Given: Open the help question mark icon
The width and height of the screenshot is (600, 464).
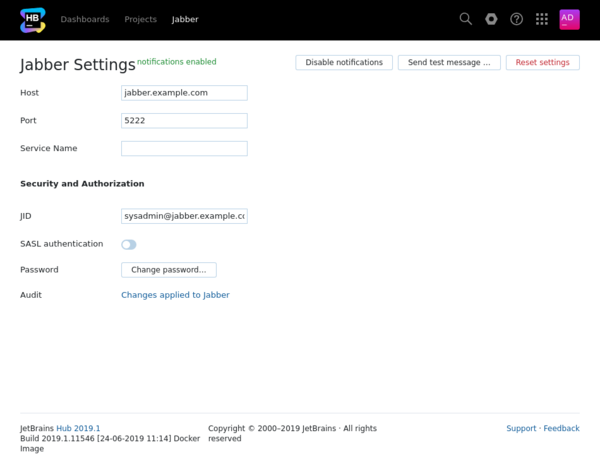Looking at the screenshot, I should point(516,19).
